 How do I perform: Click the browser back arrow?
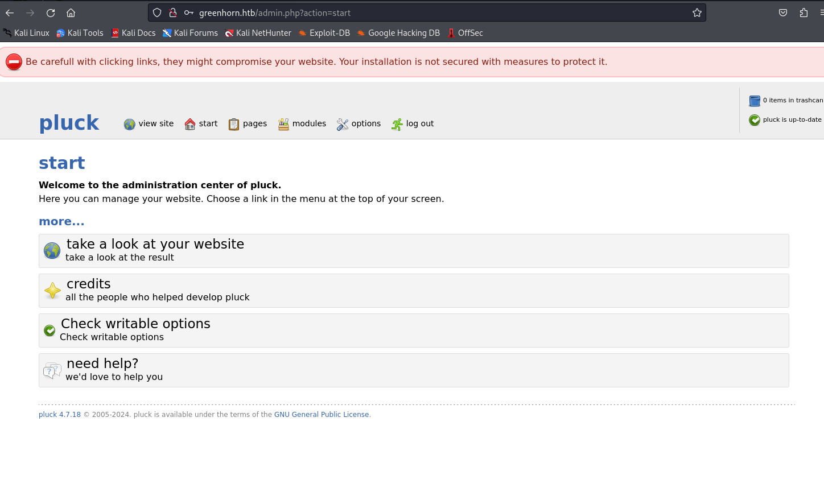(10, 13)
